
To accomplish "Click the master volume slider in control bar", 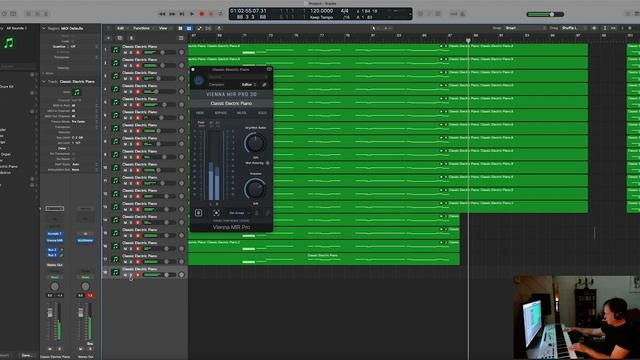I will (x=545, y=14).
